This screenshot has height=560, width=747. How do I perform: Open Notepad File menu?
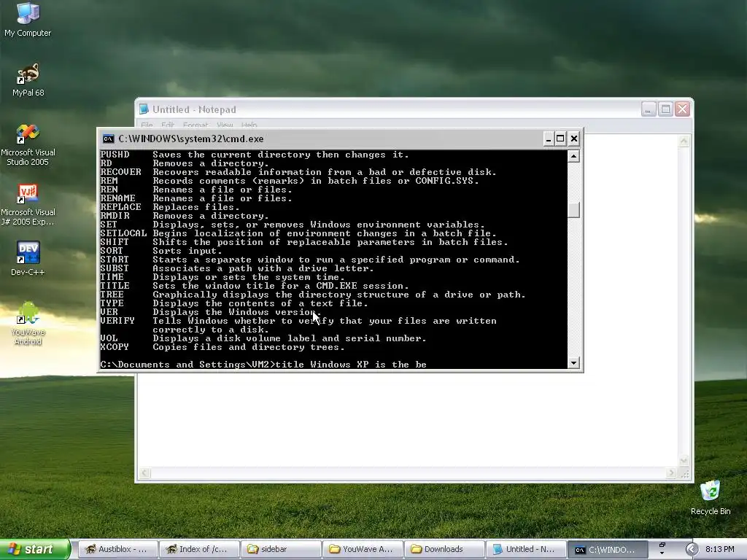(x=147, y=125)
